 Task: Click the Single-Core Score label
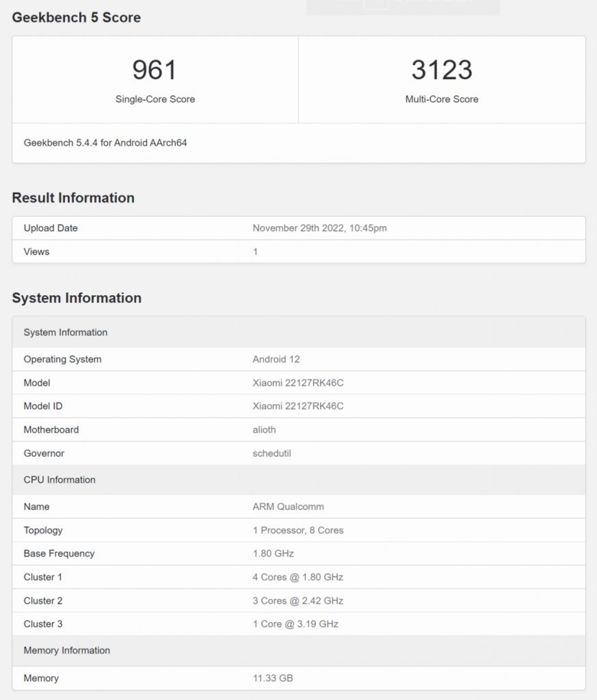(x=155, y=99)
